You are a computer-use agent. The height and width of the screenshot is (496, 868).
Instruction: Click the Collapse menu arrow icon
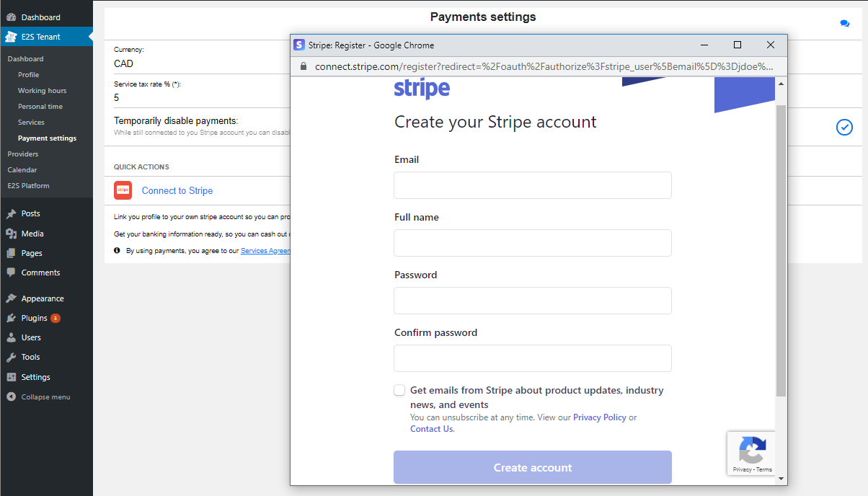pos(11,397)
